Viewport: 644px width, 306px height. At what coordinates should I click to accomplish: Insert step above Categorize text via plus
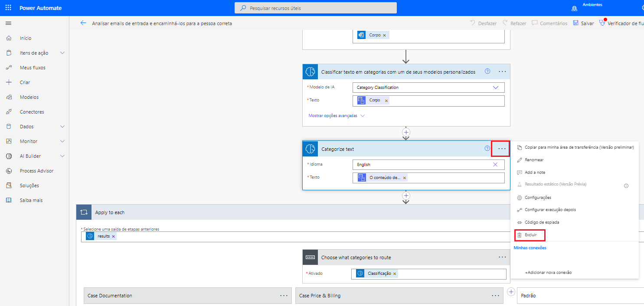(x=406, y=131)
